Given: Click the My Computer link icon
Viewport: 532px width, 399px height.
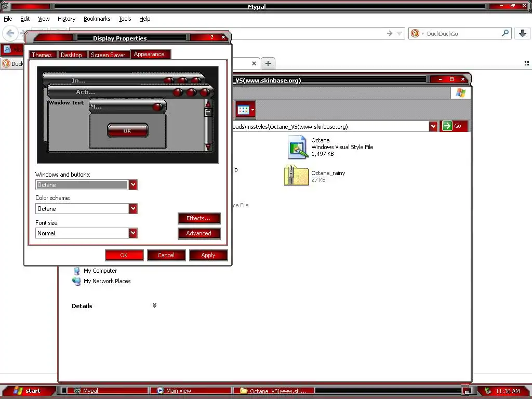Looking at the screenshot, I should tap(77, 271).
